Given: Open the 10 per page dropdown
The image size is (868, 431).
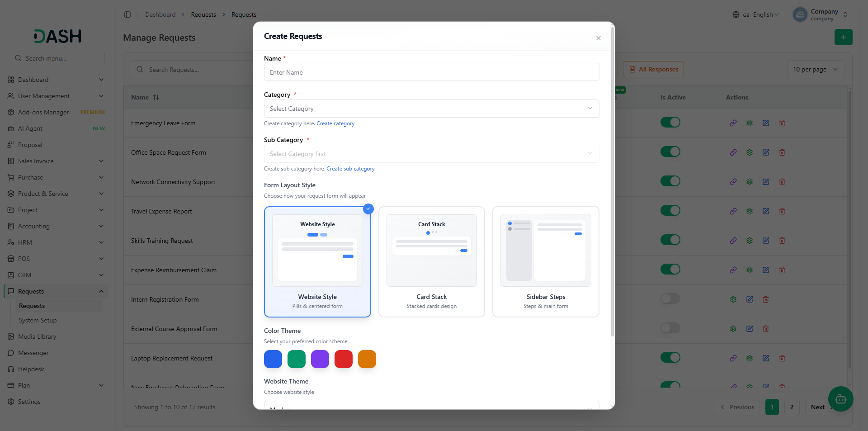Looking at the screenshot, I should coord(816,69).
